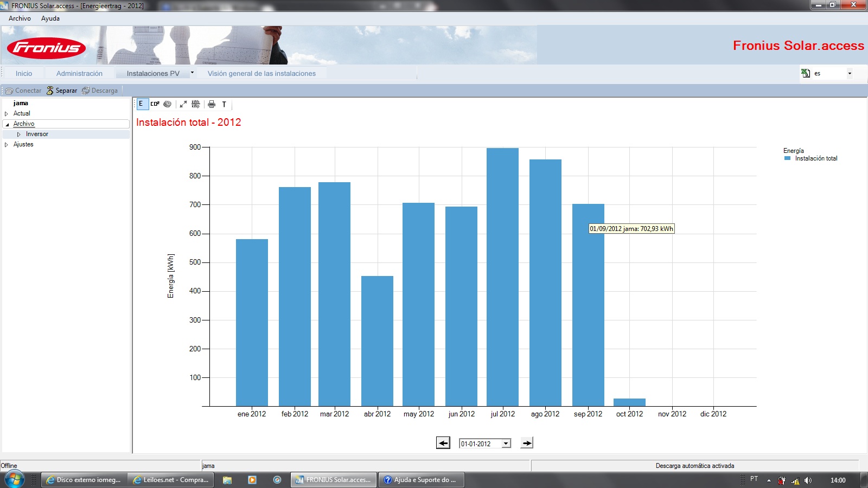Open the Instalaciones PV dropdown arrow
This screenshot has width=868, height=488.
click(x=192, y=73)
